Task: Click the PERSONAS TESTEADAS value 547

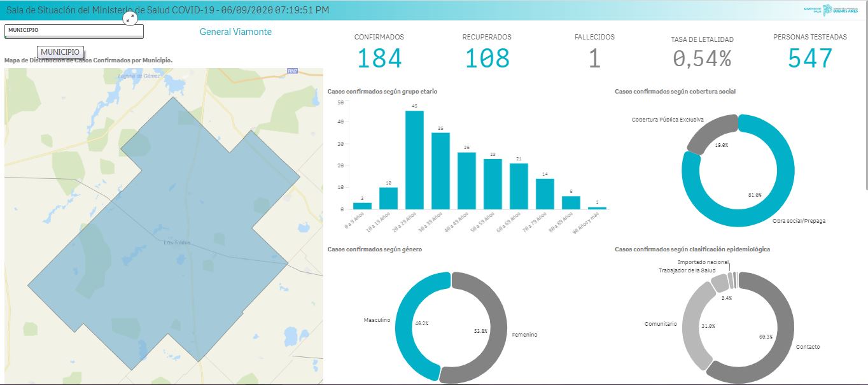Action: pos(809,59)
